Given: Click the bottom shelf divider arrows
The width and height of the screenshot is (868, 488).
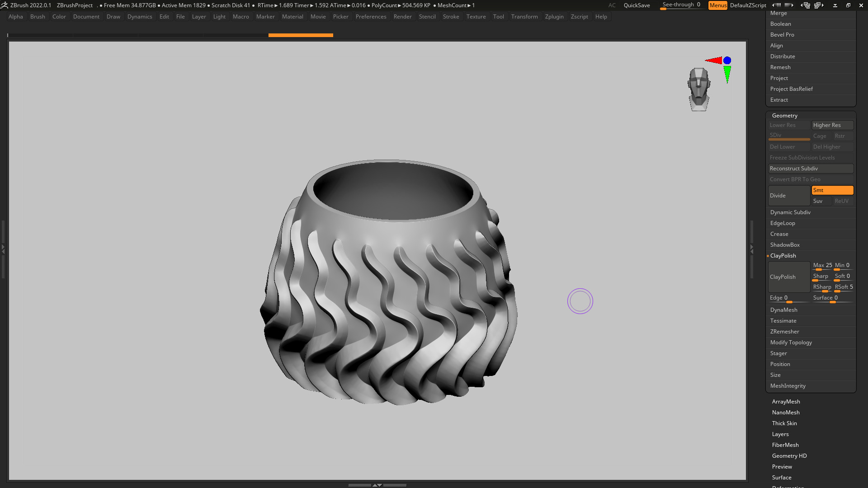Looking at the screenshot, I should tap(377, 485).
